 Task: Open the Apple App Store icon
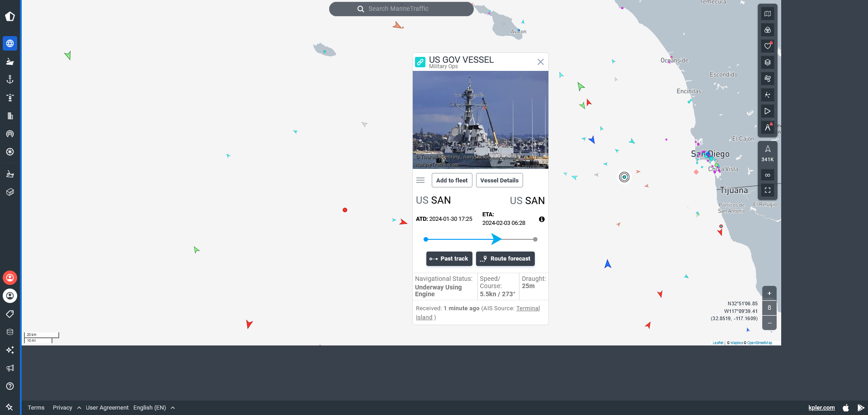point(846,407)
